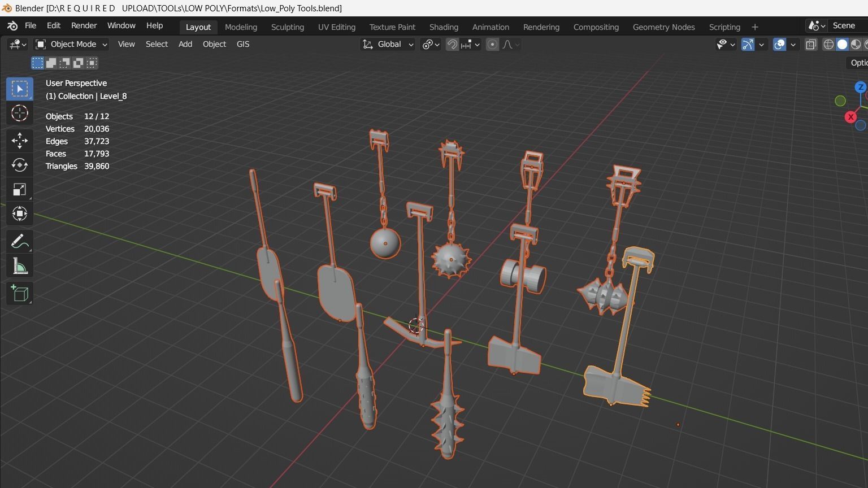Add a new workspace with plus icon

pos(755,27)
